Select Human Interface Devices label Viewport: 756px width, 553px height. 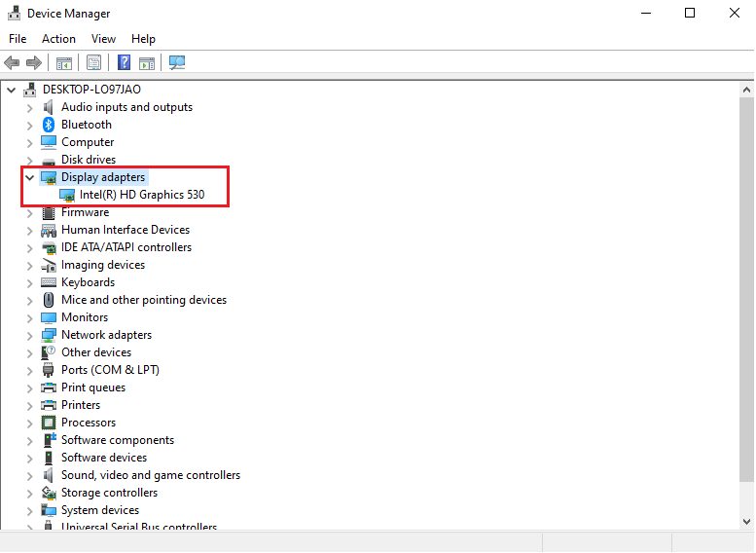(126, 230)
